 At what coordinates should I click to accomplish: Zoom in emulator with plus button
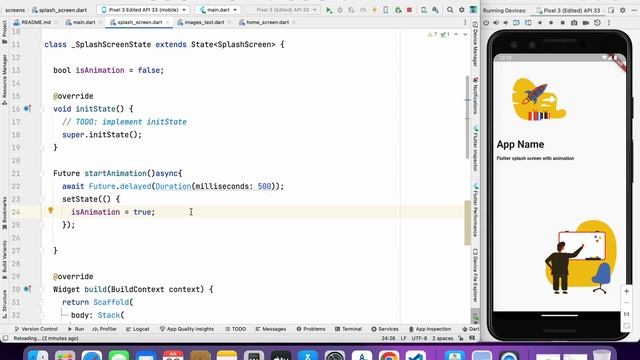(x=626, y=291)
